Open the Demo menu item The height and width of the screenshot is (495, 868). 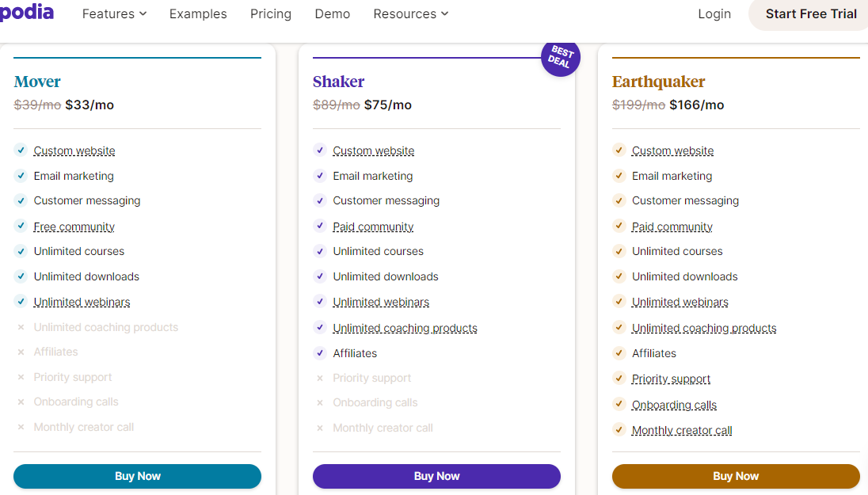click(332, 13)
